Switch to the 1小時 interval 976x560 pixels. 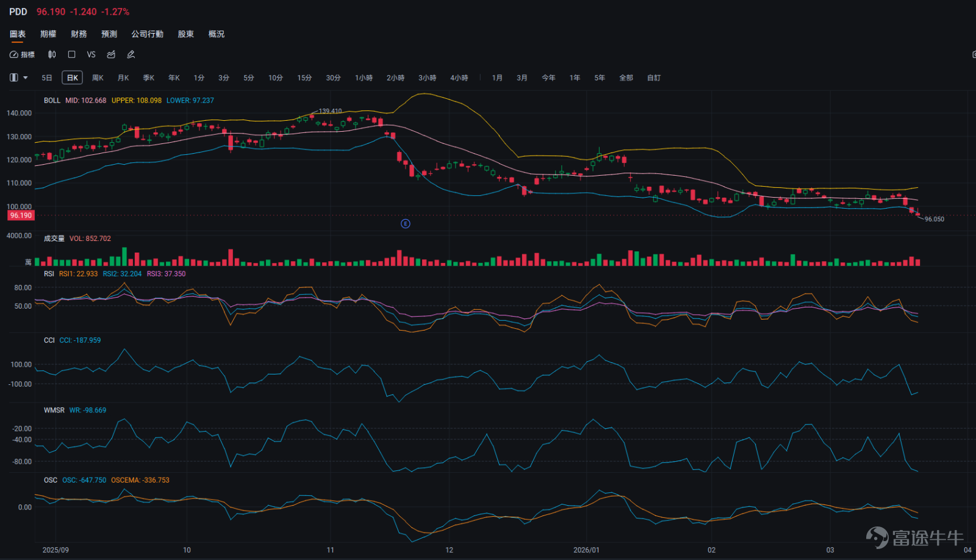pos(364,78)
